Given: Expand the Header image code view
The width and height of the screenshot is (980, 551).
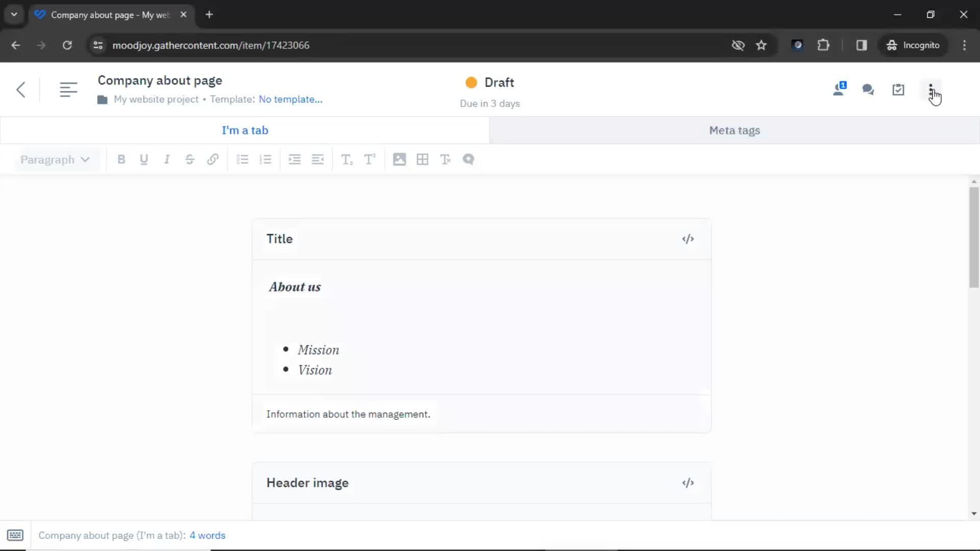Looking at the screenshot, I should point(687,482).
